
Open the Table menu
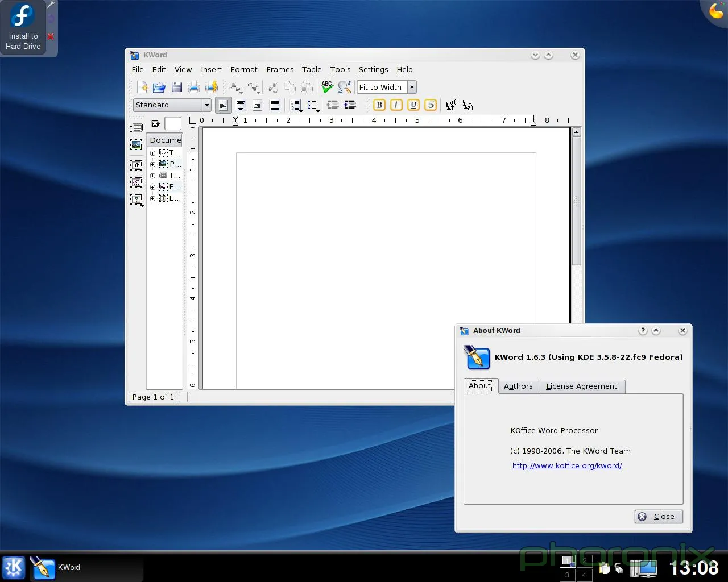point(312,69)
